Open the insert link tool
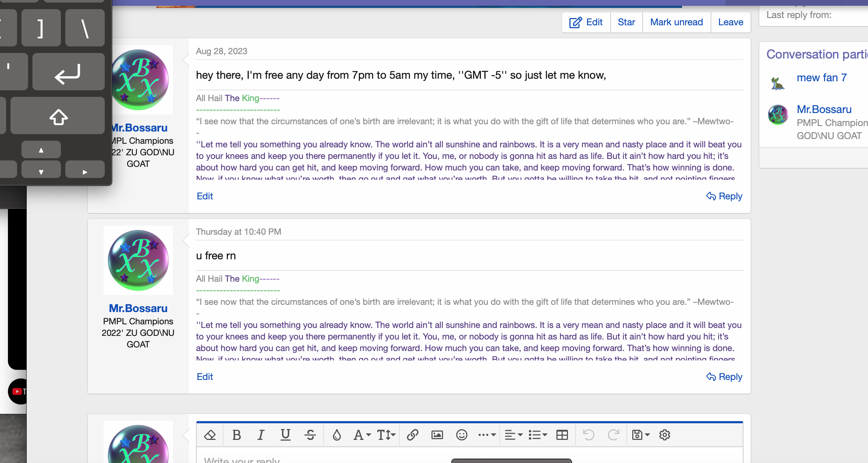 point(412,435)
